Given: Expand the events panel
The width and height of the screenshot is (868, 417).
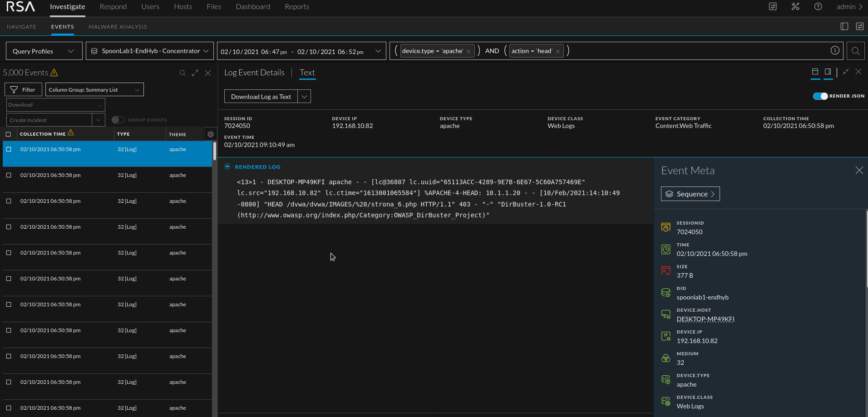Looking at the screenshot, I should 195,73.
